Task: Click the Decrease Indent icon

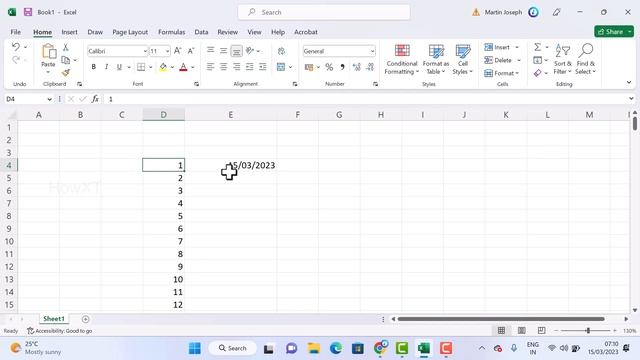Action: tap(249, 67)
